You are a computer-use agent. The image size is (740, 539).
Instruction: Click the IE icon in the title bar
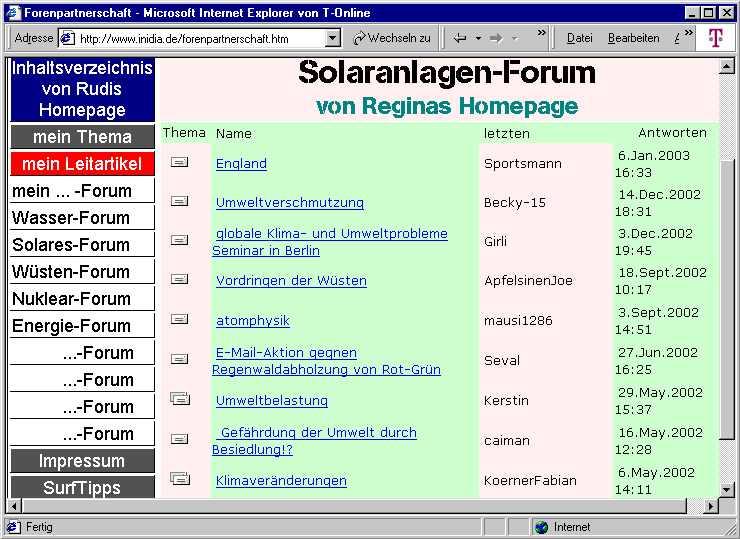(x=14, y=12)
